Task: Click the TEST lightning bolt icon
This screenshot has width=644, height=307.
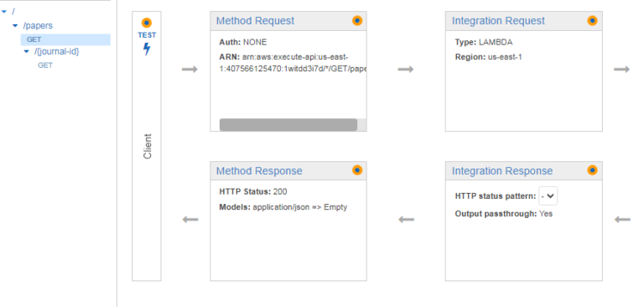Action: 147,49
